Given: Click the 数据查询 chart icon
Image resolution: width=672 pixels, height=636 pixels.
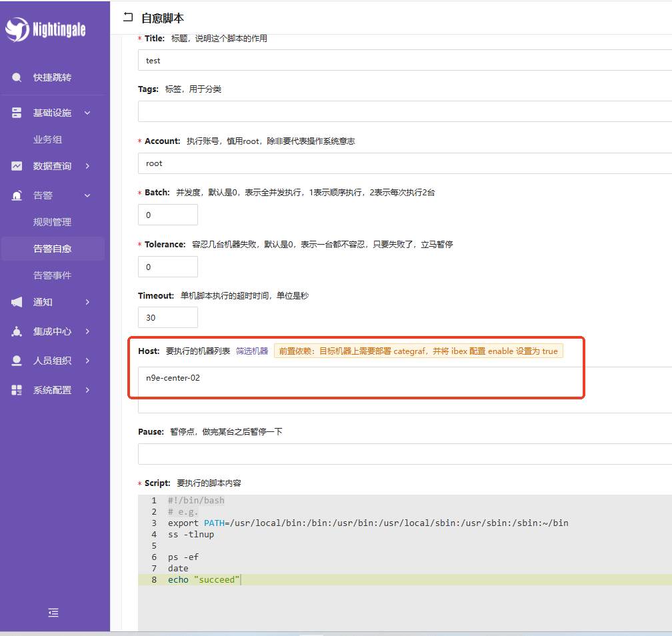Looking at the screenshot, I should tap(17, 166).
